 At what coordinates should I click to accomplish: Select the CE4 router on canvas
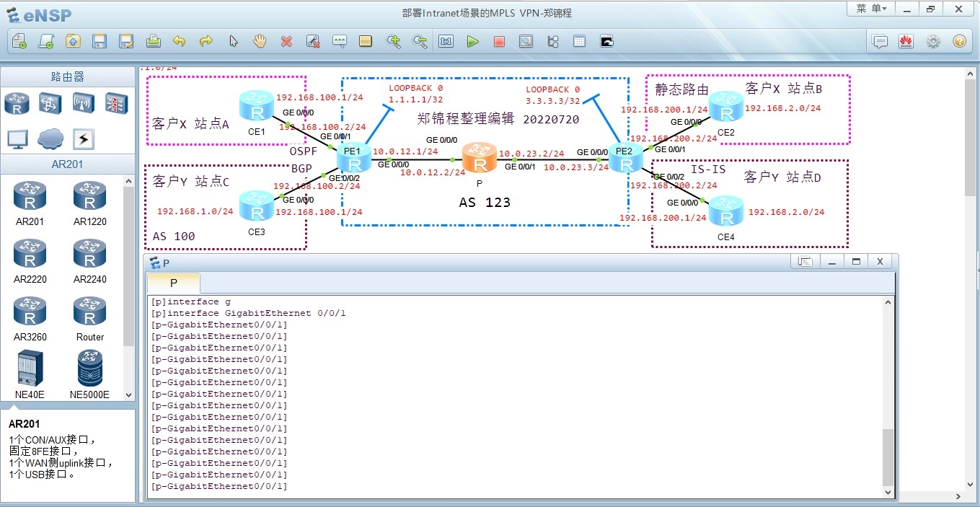(725, 211)
